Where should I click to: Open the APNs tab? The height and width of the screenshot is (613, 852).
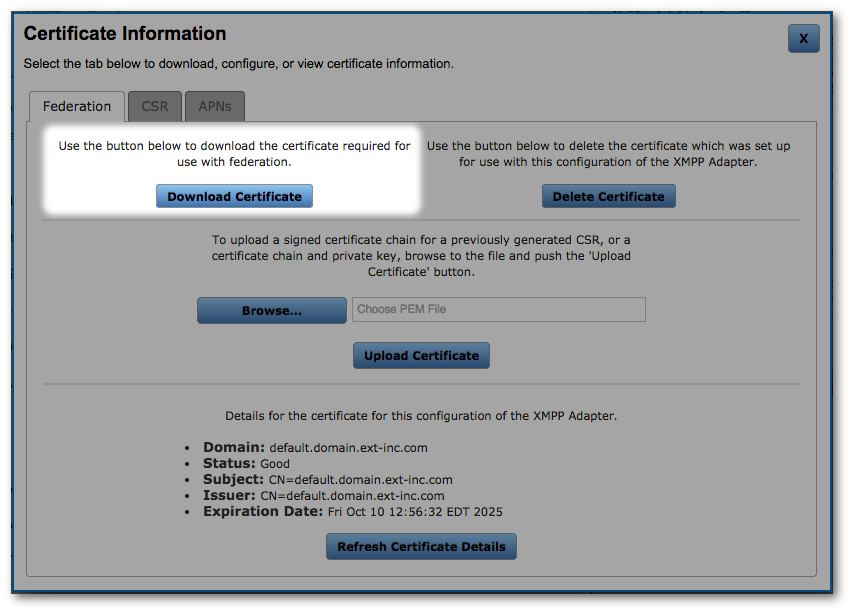[x=214, y=106]
